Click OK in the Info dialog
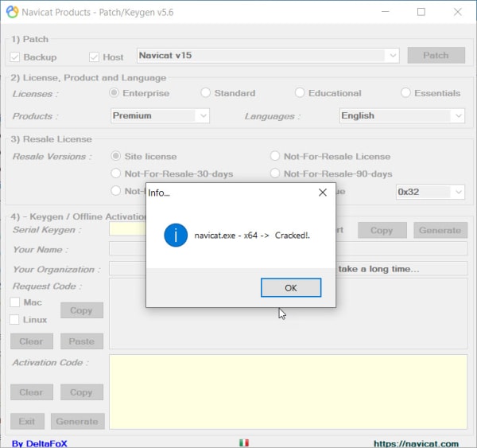Screen dimensions: 477x448 [291, 287]
